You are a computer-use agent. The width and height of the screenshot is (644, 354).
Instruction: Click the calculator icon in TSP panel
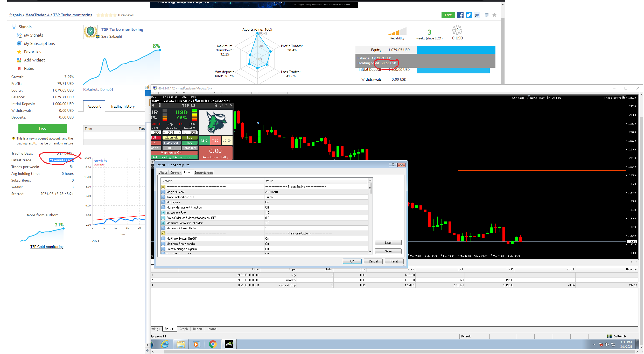click(159, 105)
